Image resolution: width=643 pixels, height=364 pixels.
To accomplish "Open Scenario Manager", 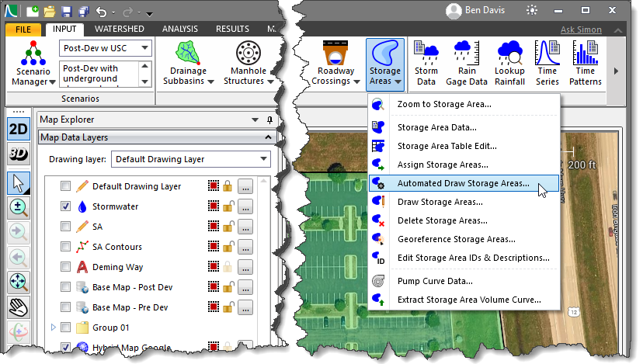I will tap(33, 64).
